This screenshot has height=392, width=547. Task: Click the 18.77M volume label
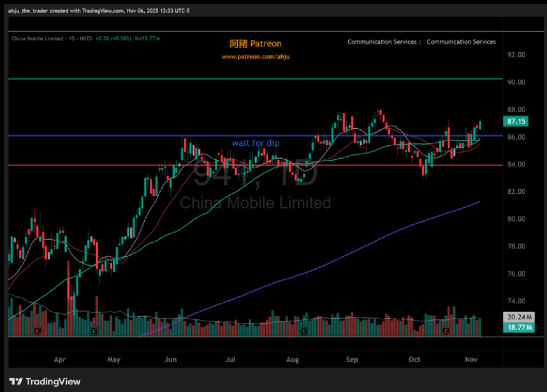point(519,327)
